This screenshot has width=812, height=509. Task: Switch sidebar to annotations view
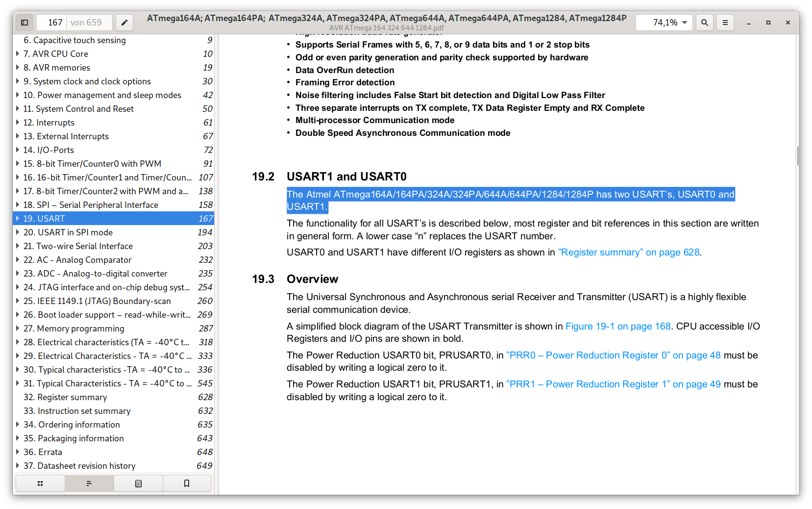pos(138,484)
